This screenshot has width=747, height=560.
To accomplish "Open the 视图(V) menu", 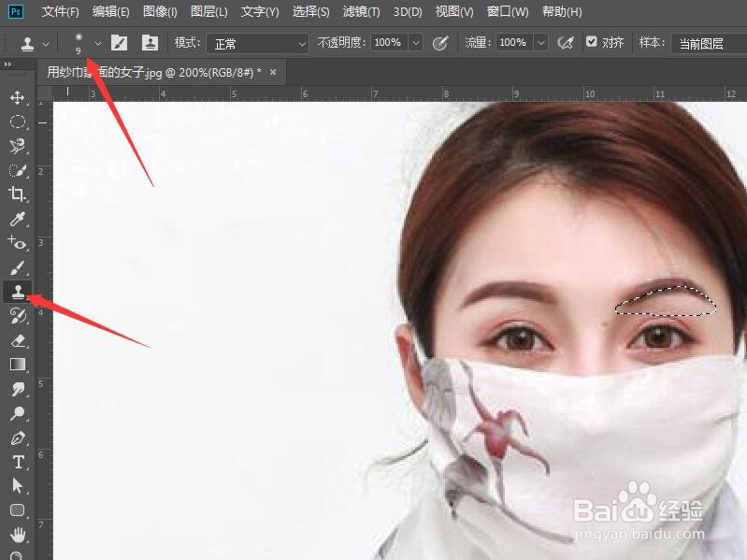I will [454, 12].
